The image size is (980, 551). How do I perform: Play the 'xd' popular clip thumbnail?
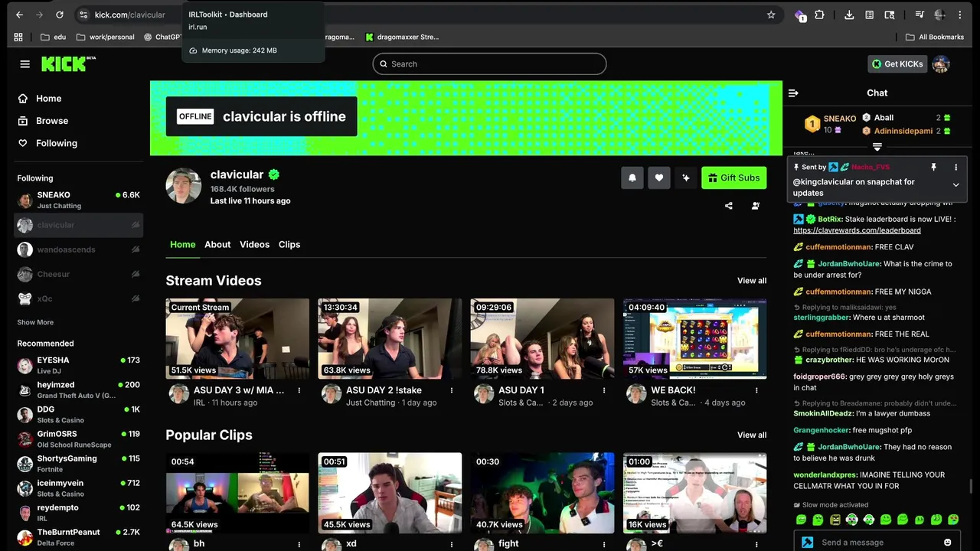click(x=390, y=493)
